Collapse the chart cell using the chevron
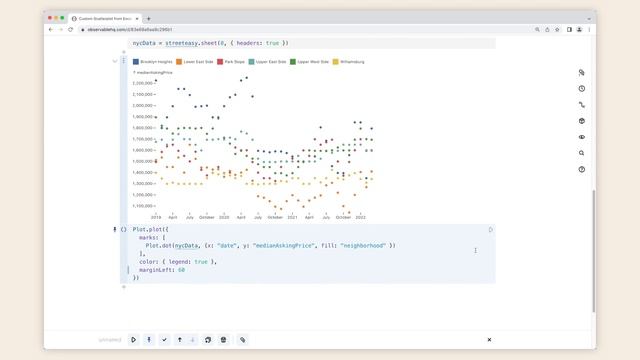Screen dimensions: 640x360 pos(115,61)
